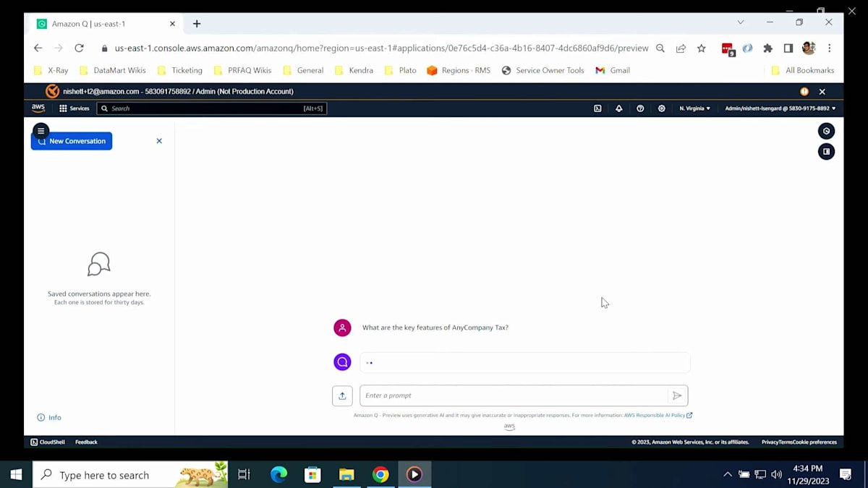
Task: Open the Chrome profile avatar
Action: pyautogui.click(x=809, y=48)
